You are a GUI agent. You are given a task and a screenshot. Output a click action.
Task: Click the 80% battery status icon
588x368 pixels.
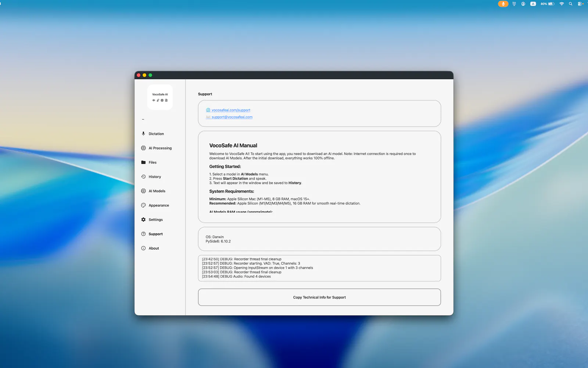548,4
